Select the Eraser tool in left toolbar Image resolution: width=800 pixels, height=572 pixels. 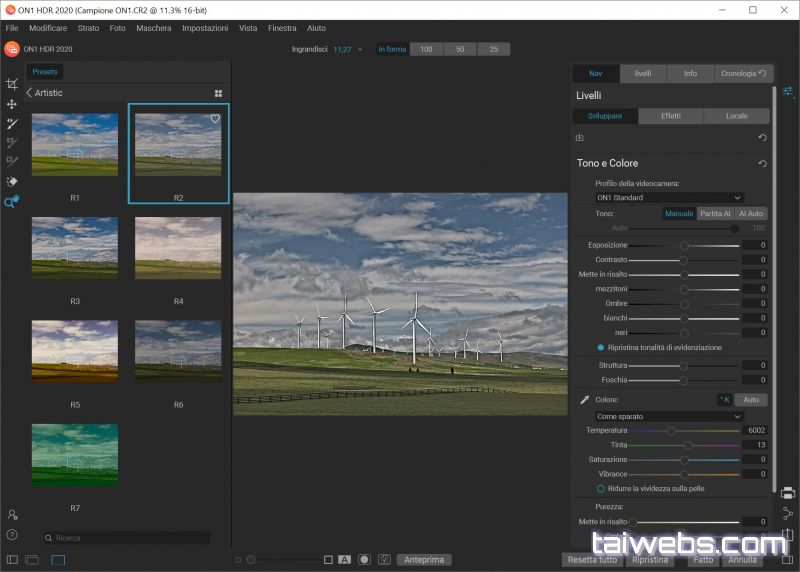[12, 182]
